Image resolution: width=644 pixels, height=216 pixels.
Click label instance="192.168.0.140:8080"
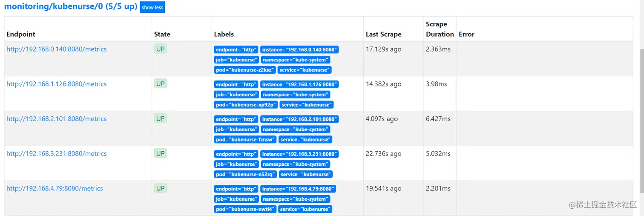pos(299,50)
